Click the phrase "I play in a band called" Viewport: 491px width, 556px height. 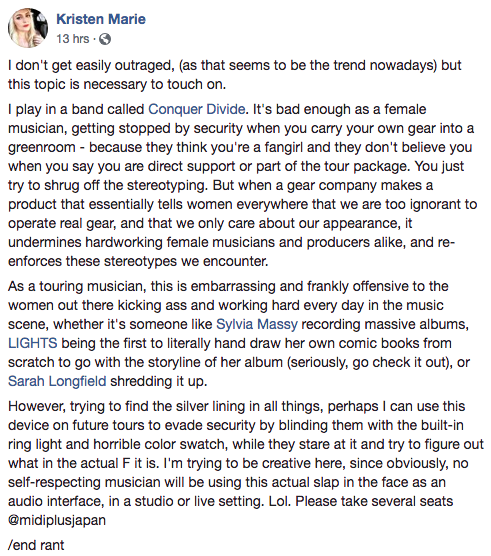pos(76,109)
